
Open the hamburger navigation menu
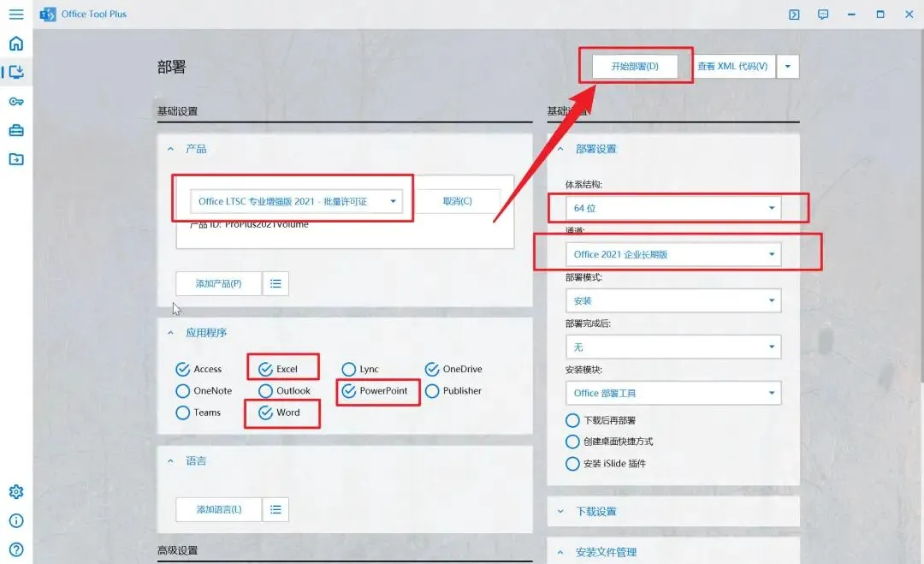pos(16,15)
